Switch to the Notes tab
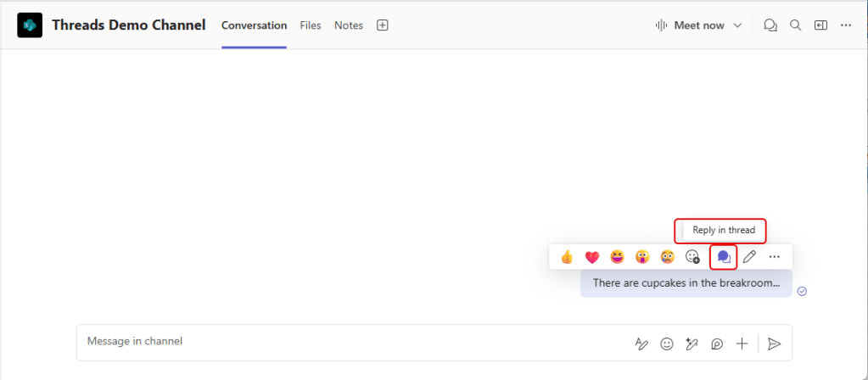This screenshot has height=380, width=868. tap(349, 25)
